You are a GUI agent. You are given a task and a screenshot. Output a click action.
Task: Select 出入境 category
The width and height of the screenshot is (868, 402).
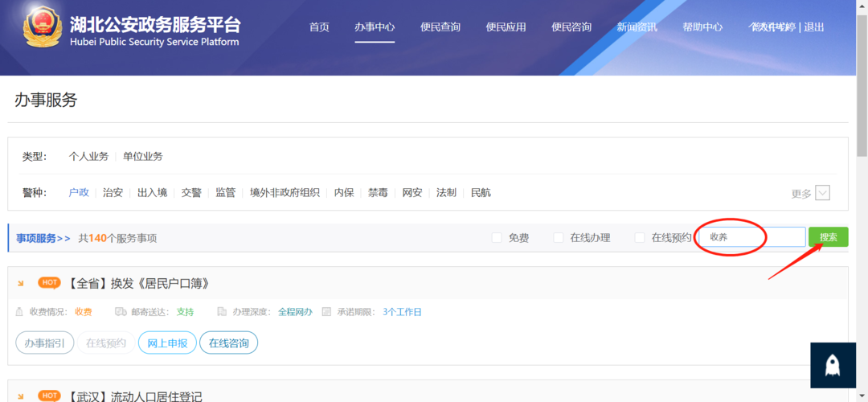pos(152,193)
